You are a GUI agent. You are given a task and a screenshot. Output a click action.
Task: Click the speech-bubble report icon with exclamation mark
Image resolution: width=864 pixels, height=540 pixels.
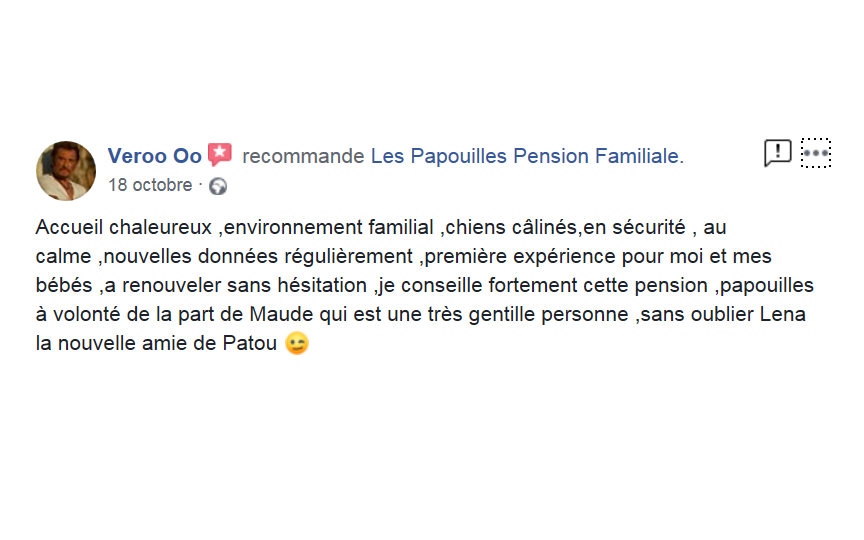[777, 153]
